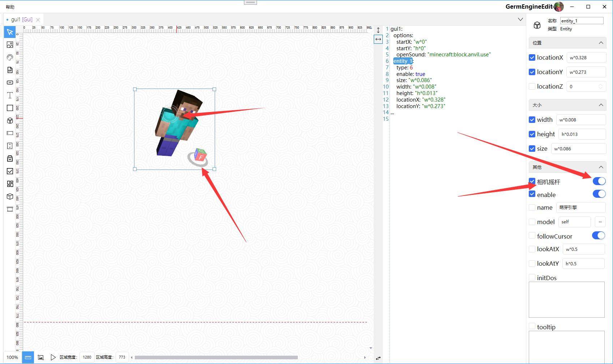Click the name value field
The width and height of the screenshot is (613, 364).
(581, 207)
